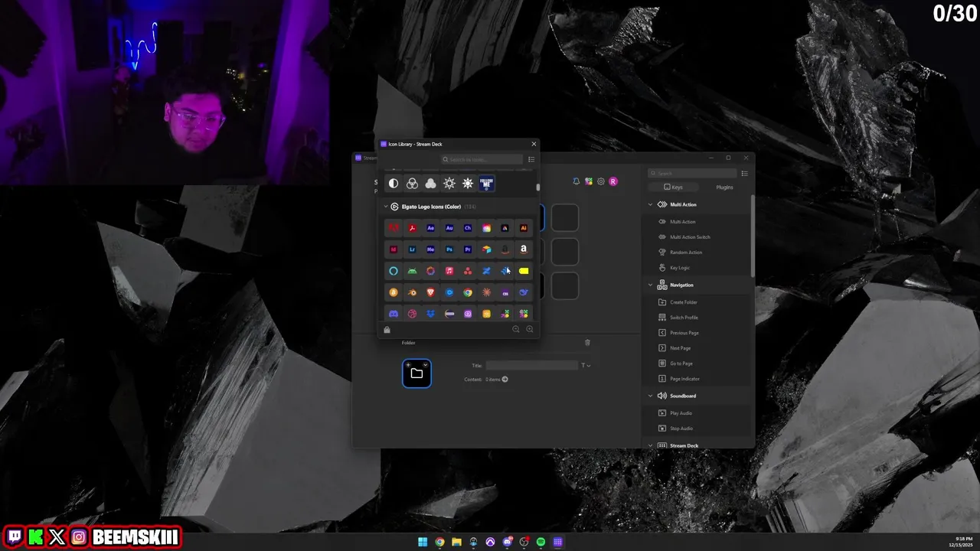
Task: Pick the Adobe Illustrator 'Ai' icon
Action: point(524,228)
